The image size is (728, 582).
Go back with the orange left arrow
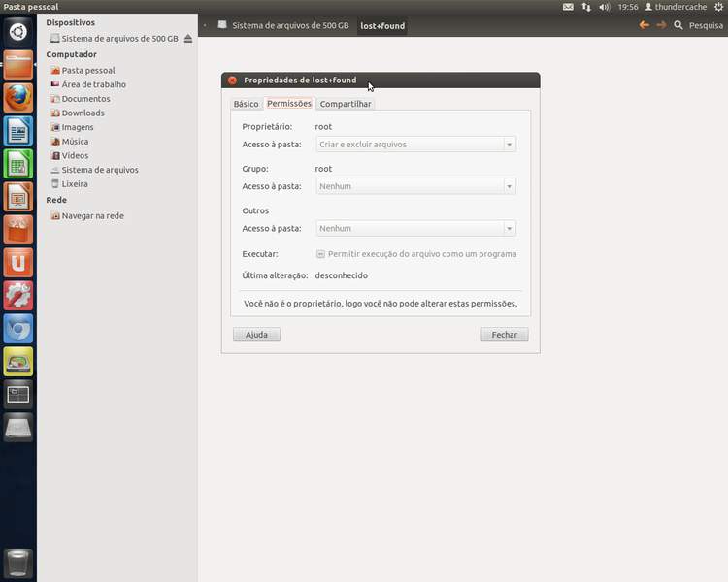[644, 25]
